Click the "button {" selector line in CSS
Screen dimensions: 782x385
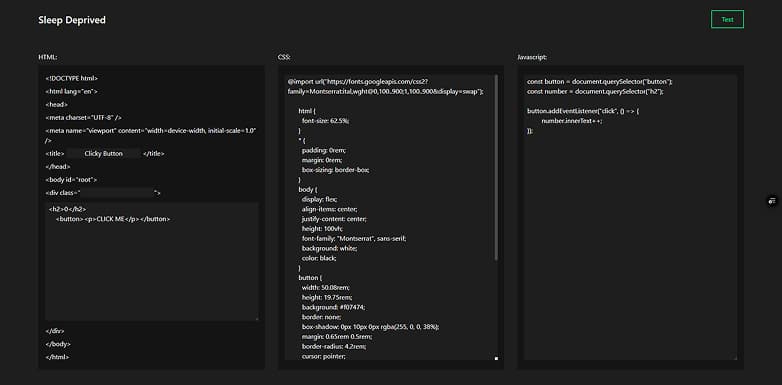point(311,278)
